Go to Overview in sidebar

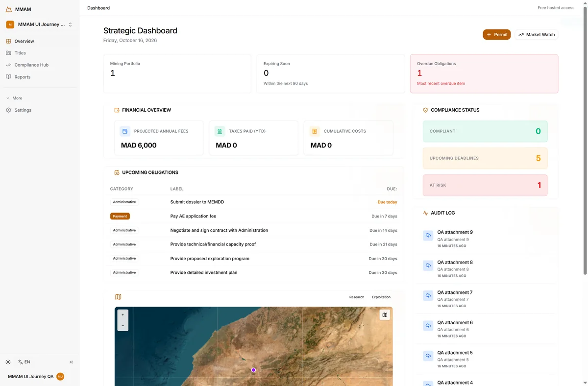pyautogui.click(x=39, y=41)
